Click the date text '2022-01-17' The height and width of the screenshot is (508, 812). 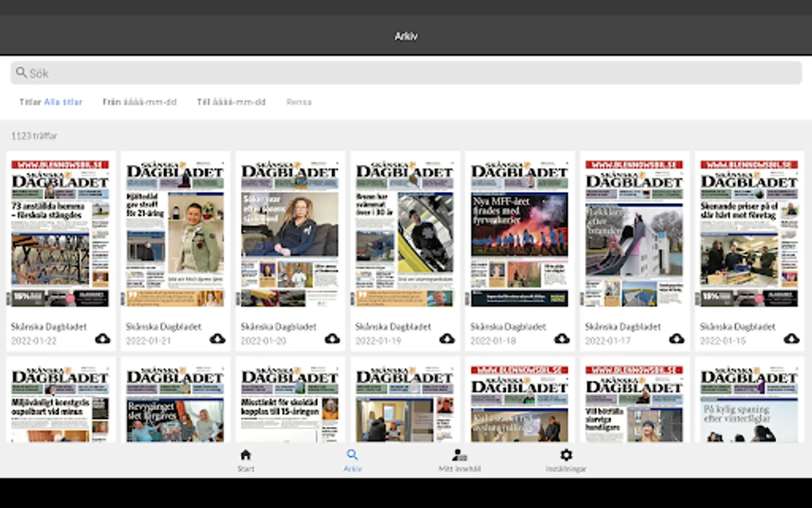point(608,341)
